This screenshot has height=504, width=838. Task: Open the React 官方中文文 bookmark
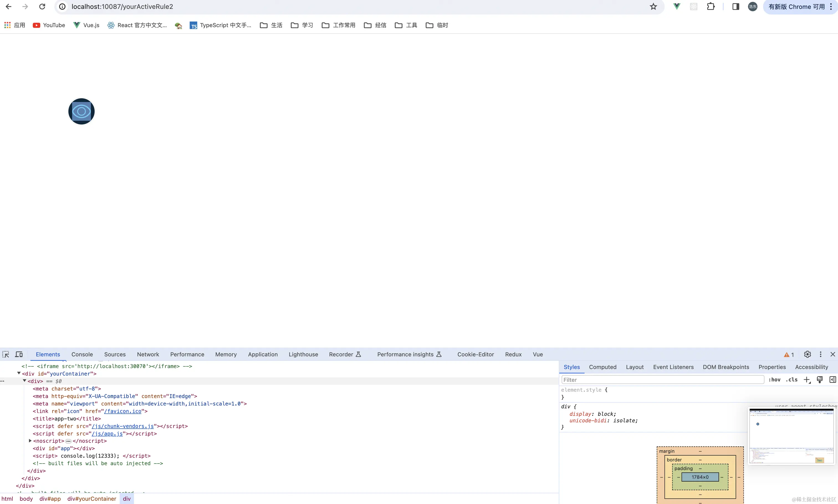[x=137, y=25]
